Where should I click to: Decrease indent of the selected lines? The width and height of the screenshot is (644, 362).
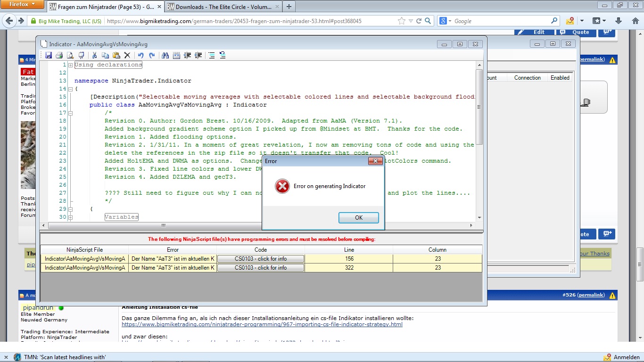pos(188,55)
